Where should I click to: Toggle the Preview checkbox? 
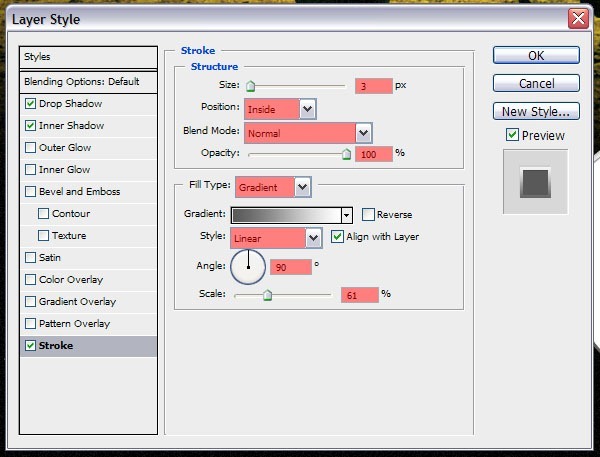[x=512, y=135]
